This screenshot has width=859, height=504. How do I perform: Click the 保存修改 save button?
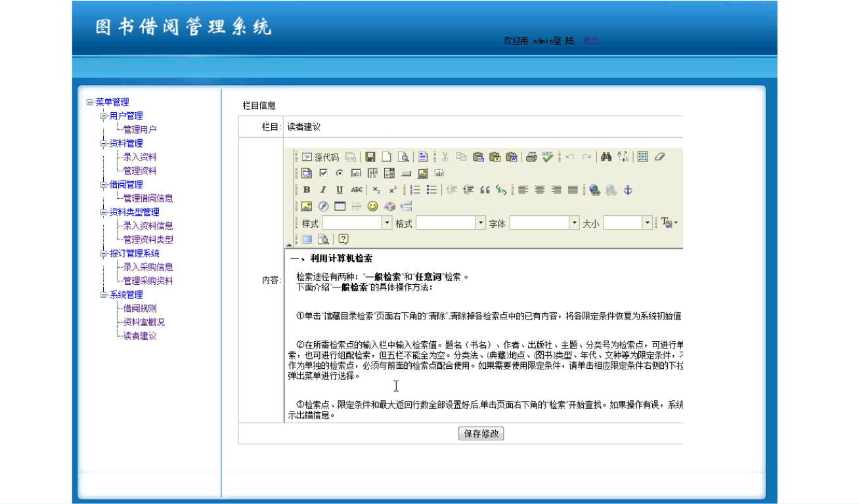coord(481,433)
